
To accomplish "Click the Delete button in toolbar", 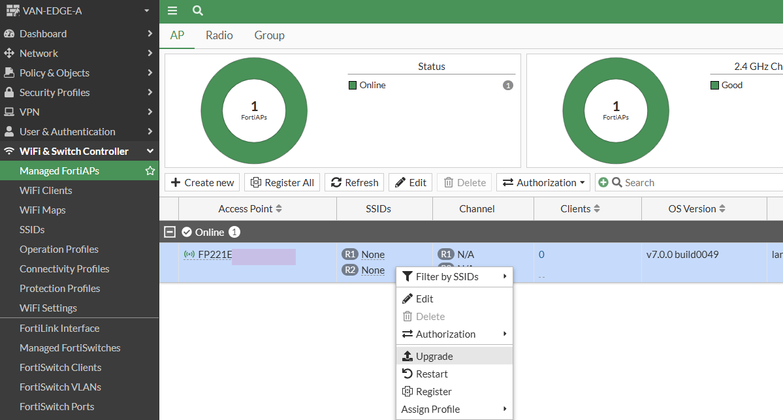I will coord(464,183).
